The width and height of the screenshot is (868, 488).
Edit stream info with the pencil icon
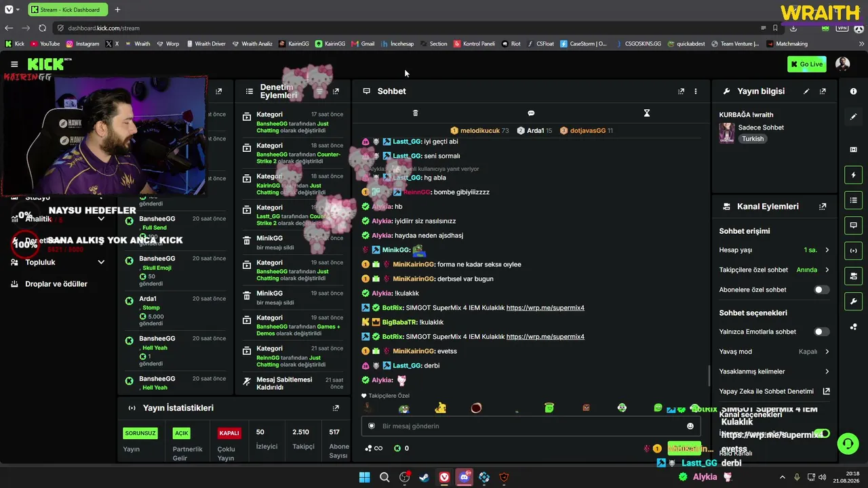tap(806, 91)
